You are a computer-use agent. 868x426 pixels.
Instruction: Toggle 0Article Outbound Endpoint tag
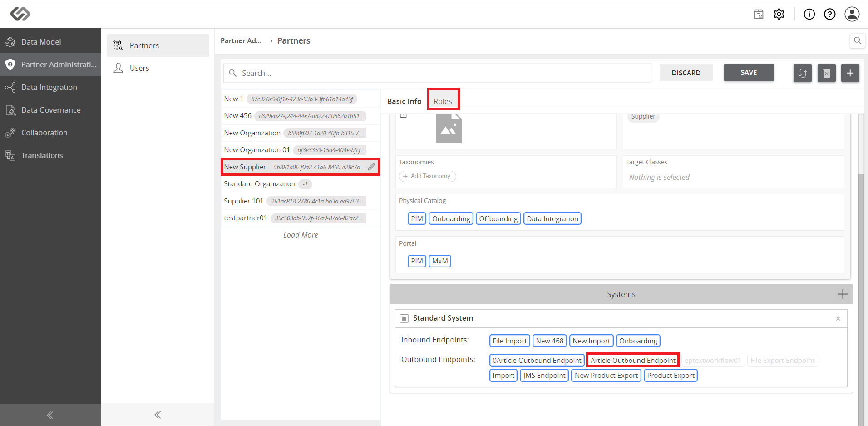tap(537, 360)
